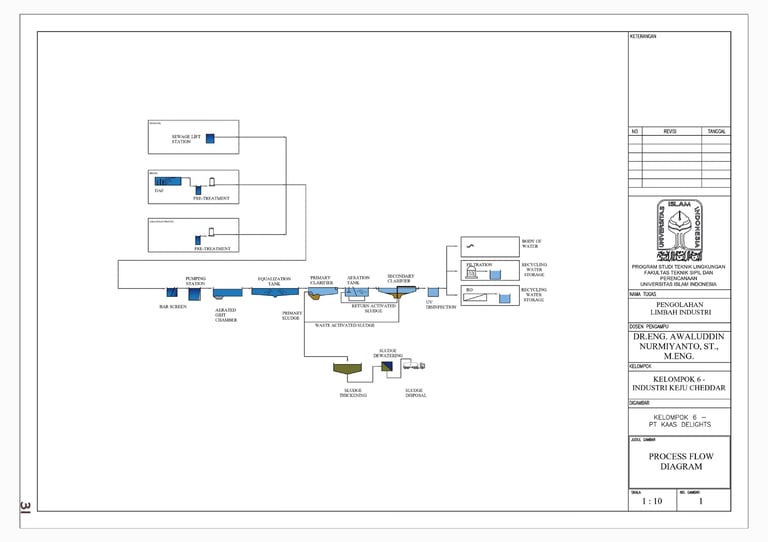Select the RO membrane unit box
Screen dimensions: 768x542
(x=490, y=295)
